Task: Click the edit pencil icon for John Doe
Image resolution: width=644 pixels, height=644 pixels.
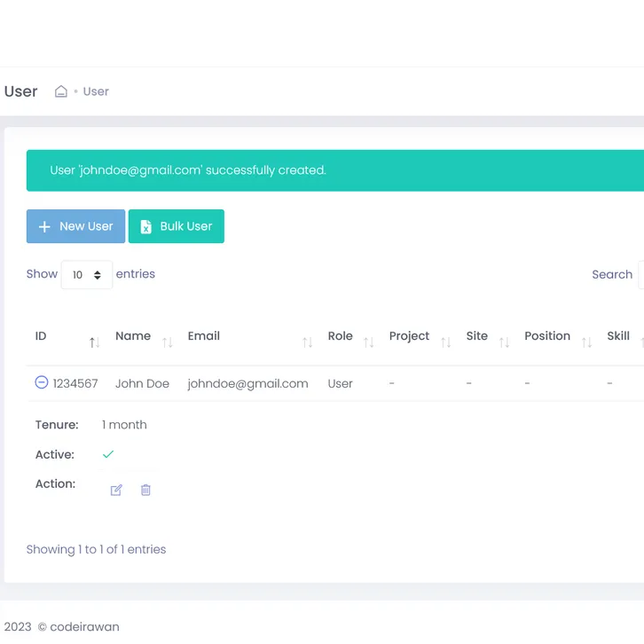Action: click(x=116, y=490)
